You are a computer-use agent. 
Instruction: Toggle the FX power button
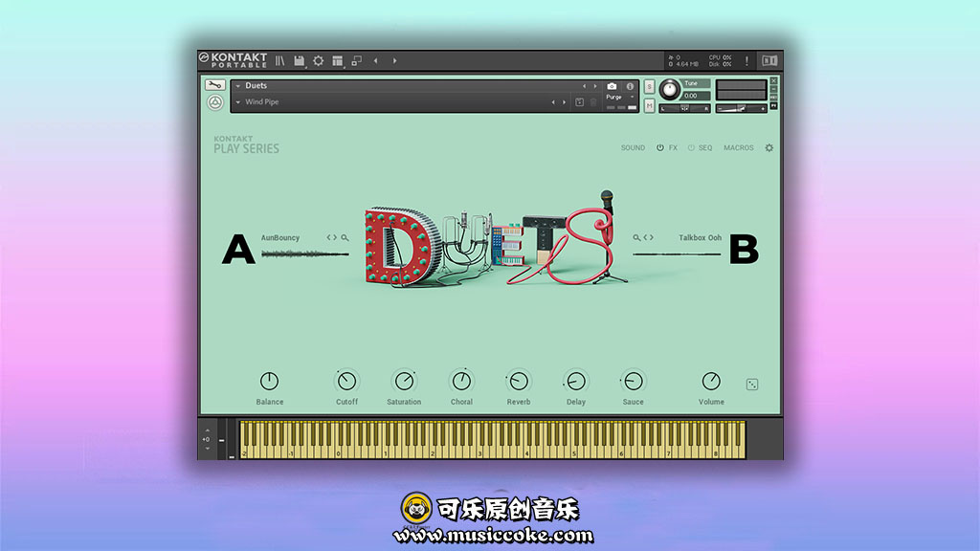[660, 148]
